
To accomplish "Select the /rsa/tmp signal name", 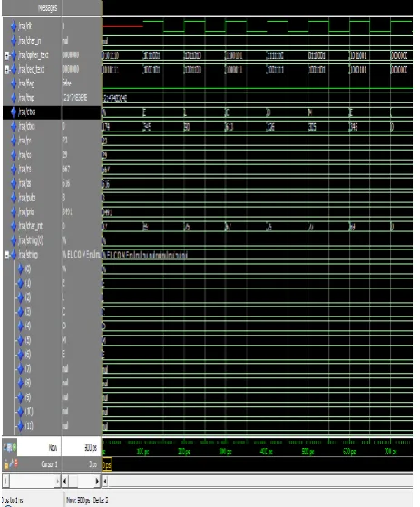I will (x=26, y=98).
